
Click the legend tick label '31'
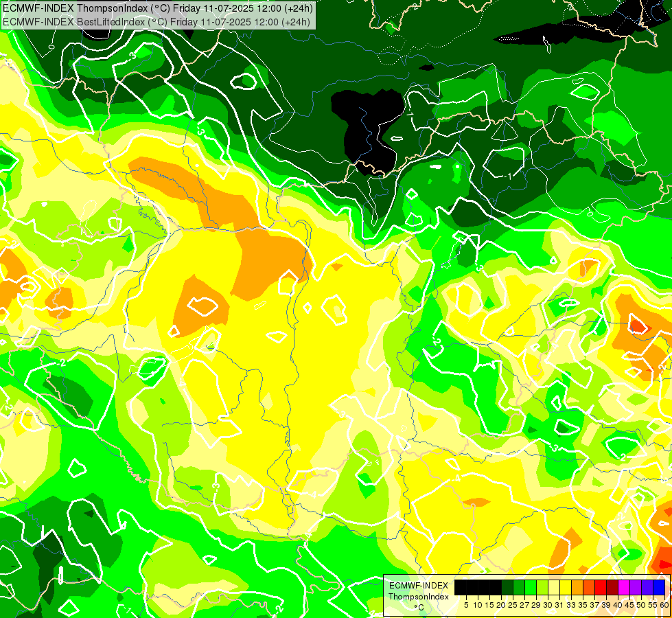559,605
